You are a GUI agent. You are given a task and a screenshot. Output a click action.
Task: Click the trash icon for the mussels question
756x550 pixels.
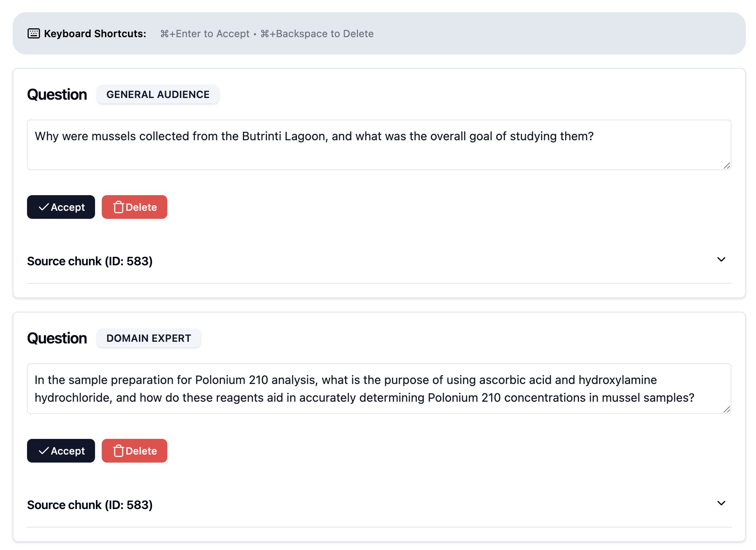(119, 207)
